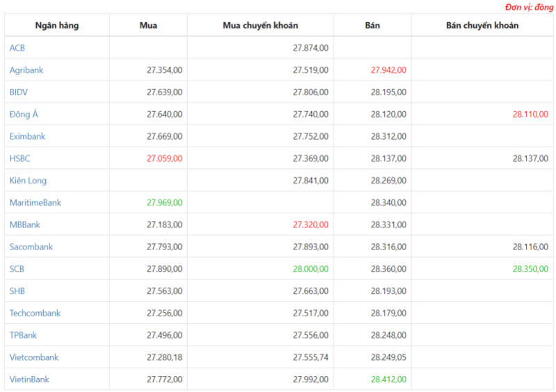Image resolution: width=556 pixels, height=392 pixels.
Task: Select the Techcombank link
Action: tap(35, 313)
